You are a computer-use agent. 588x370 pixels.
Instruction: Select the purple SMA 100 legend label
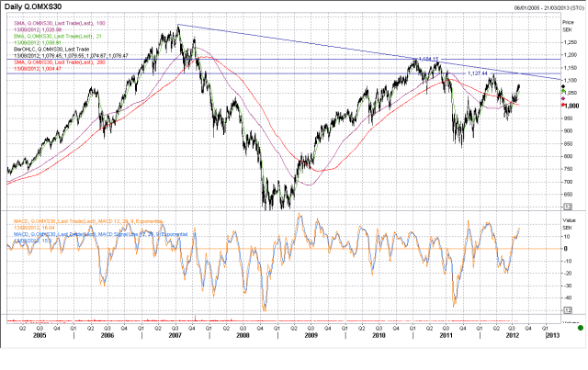[51, 21]
